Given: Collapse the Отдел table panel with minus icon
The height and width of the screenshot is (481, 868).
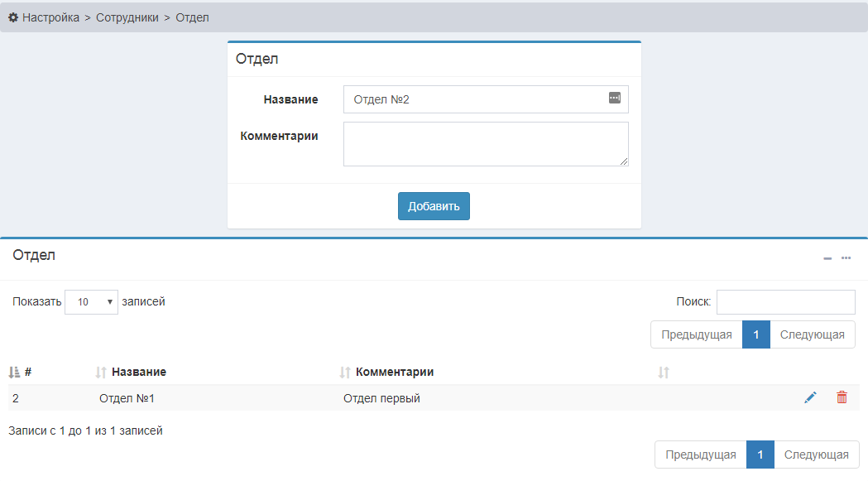Looking at the screenshot, I should coord(827,258).
